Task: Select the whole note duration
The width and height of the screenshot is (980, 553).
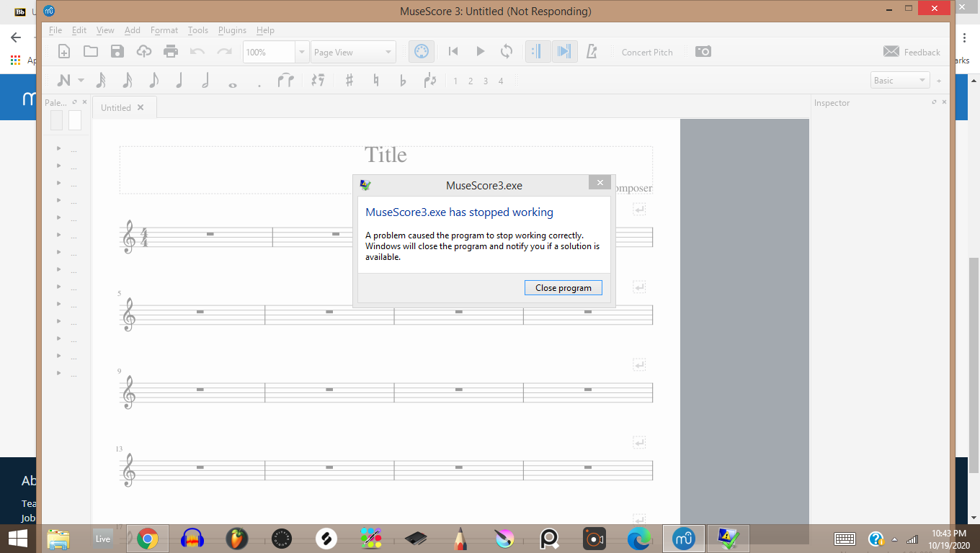Action: [232, 84]
